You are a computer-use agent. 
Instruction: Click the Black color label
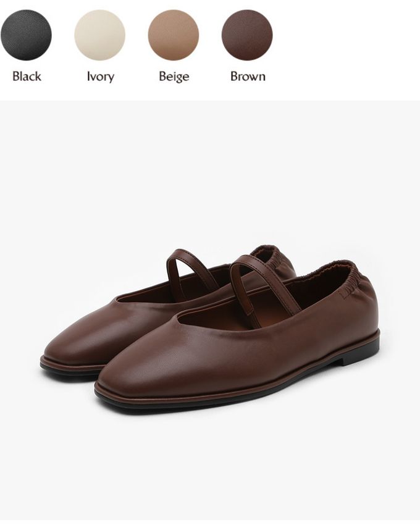[27, 77]
